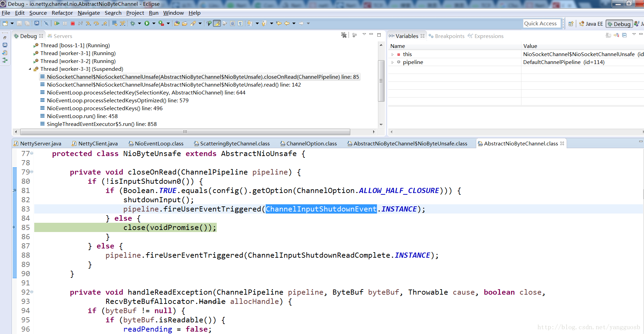Viewport: 644px width, 334px height.
Task: Click the Step Into icon
Action: click(x=88, y=23)
